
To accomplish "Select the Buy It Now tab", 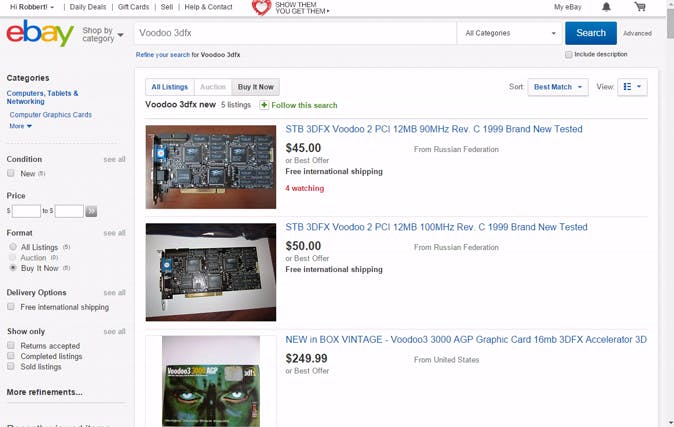I will click(256, 87).
